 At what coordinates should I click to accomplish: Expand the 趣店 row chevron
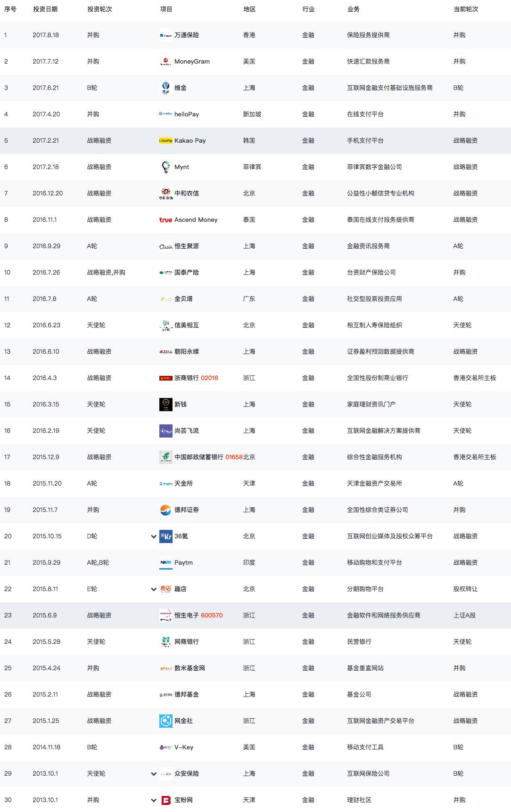[x=153, y=589]
